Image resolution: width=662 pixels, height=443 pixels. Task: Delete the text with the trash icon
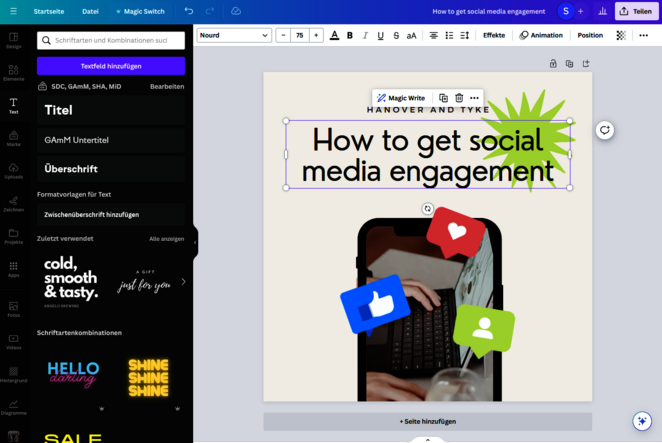pyautogui.click(x=459, y=98)
